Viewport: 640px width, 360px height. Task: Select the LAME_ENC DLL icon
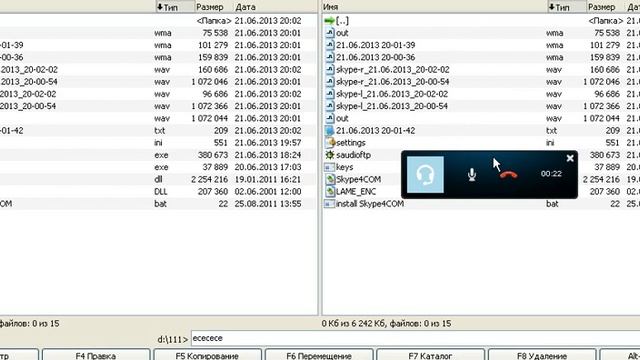[329, 192]
